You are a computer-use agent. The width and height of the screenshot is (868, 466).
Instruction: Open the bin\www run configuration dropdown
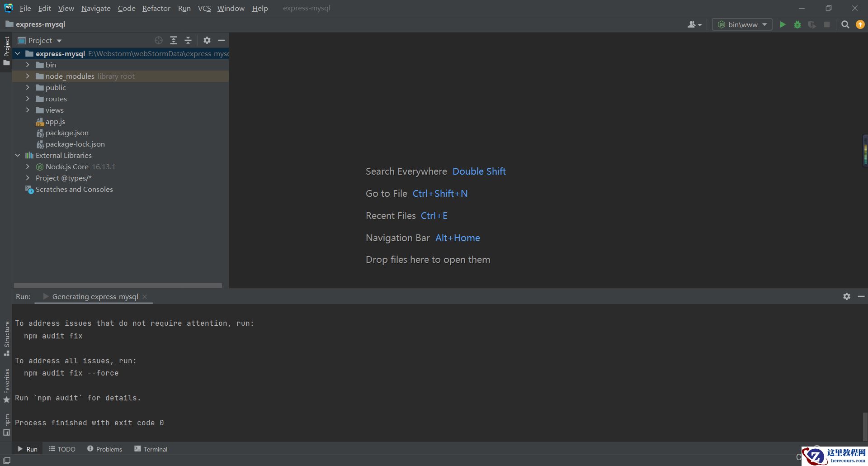point(742,24)
